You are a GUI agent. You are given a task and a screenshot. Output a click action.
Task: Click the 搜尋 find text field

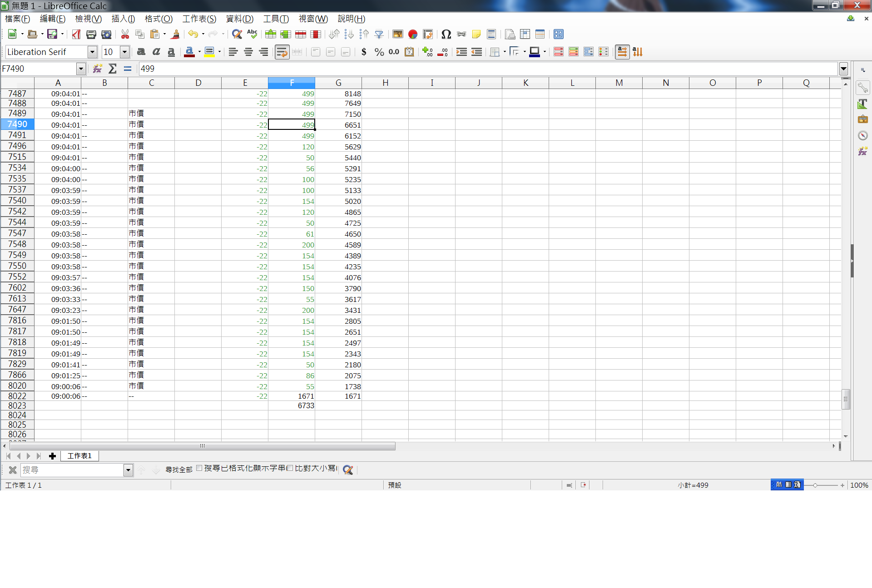72,470
